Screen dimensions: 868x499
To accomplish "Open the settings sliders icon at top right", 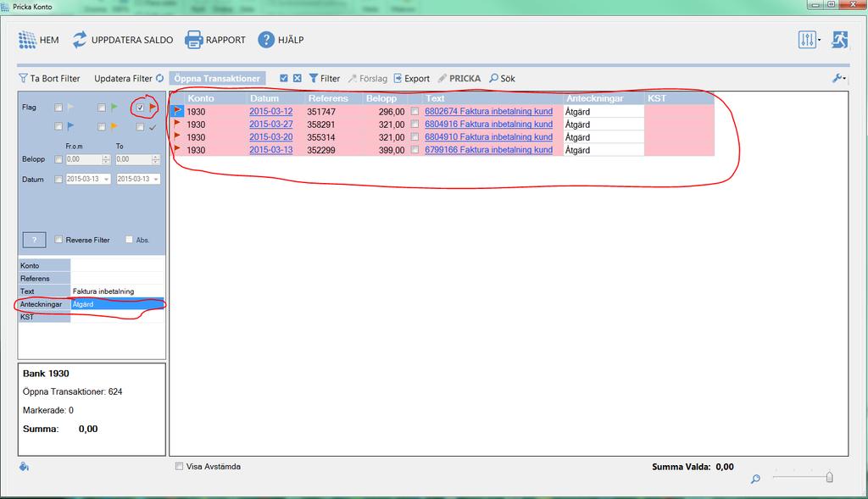I will pyautogui.click(x=807, y=40).
